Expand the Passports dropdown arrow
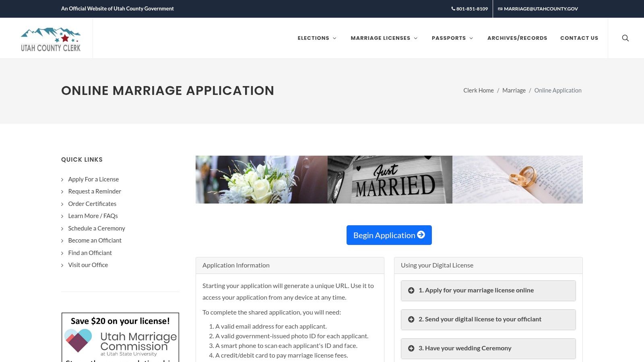The width and height of the screenshot is (644, 362). [x=471, y=38]
